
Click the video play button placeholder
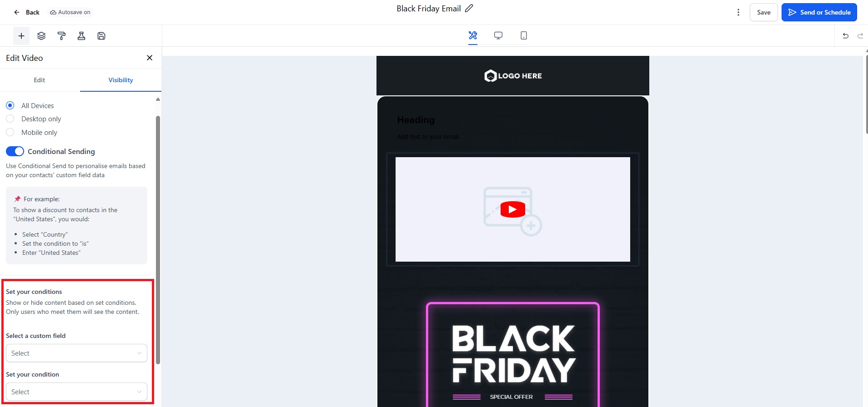point(513,209)
